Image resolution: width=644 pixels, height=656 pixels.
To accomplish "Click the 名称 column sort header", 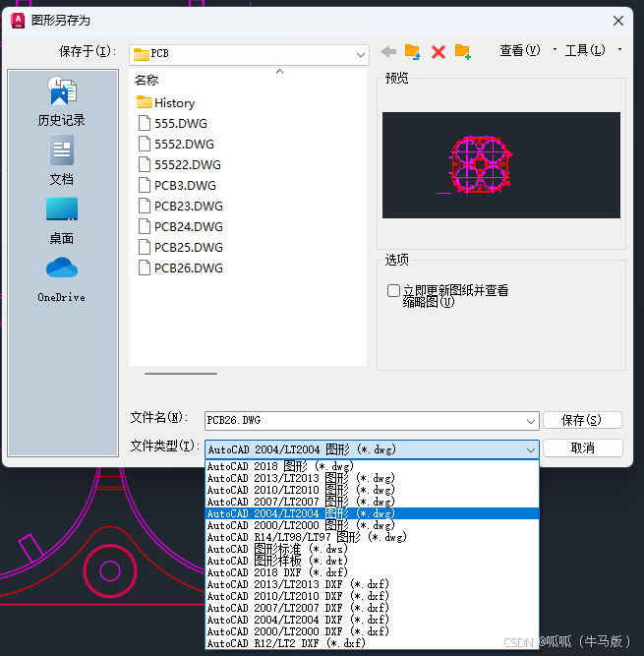I will (146, 80).
